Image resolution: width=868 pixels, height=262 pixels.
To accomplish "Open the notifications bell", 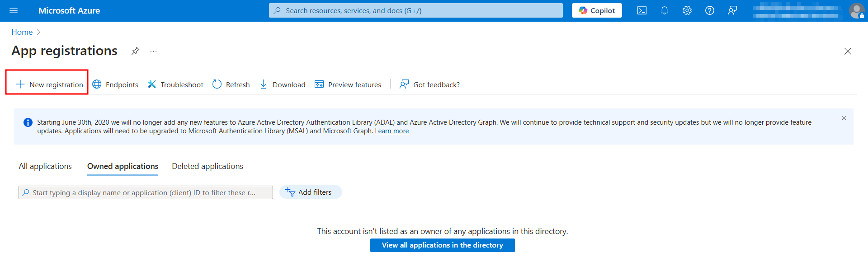I will pos(665,10).
